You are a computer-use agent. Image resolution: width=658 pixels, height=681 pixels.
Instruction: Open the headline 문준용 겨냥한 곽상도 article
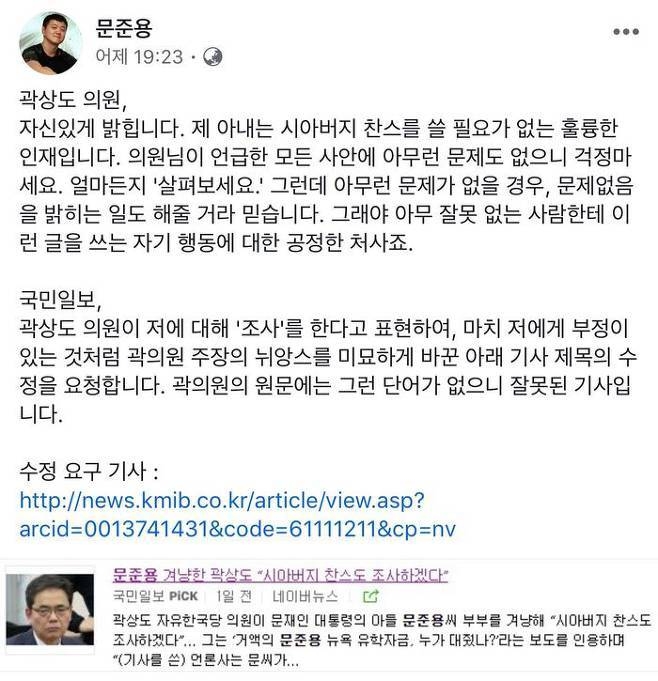point(280,575)
